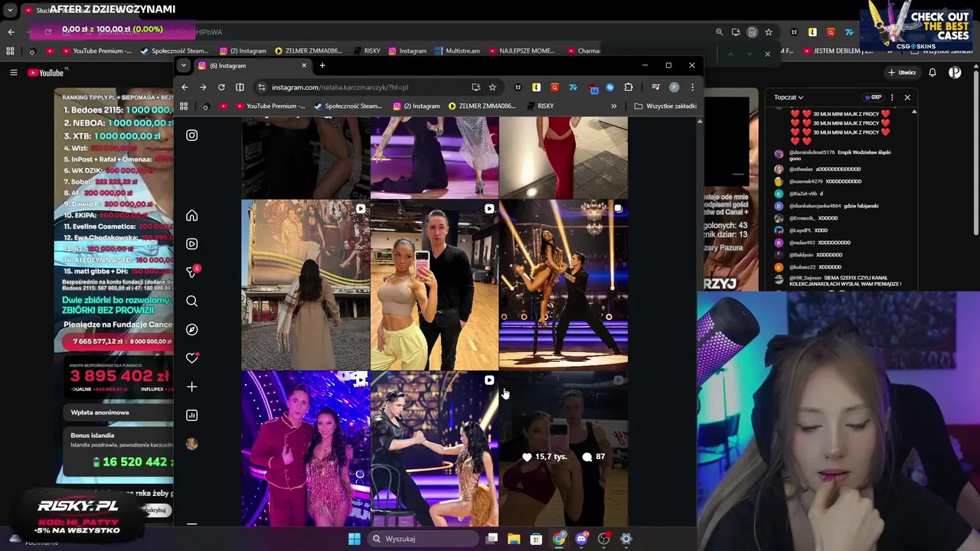Open the CSG Skins check out cases banner
The height and width of the screenshot is (551, 980).
[x=916, y=27]
